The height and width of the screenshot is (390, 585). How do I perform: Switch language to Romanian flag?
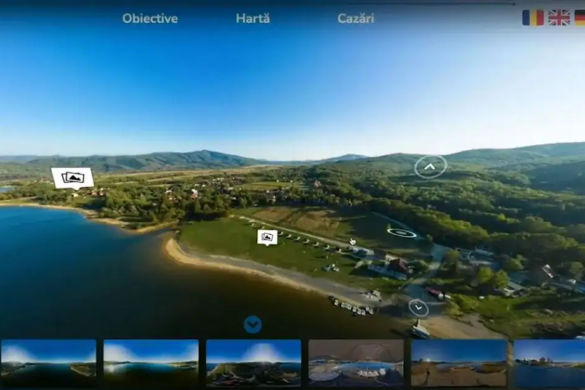tap(533, 18)
